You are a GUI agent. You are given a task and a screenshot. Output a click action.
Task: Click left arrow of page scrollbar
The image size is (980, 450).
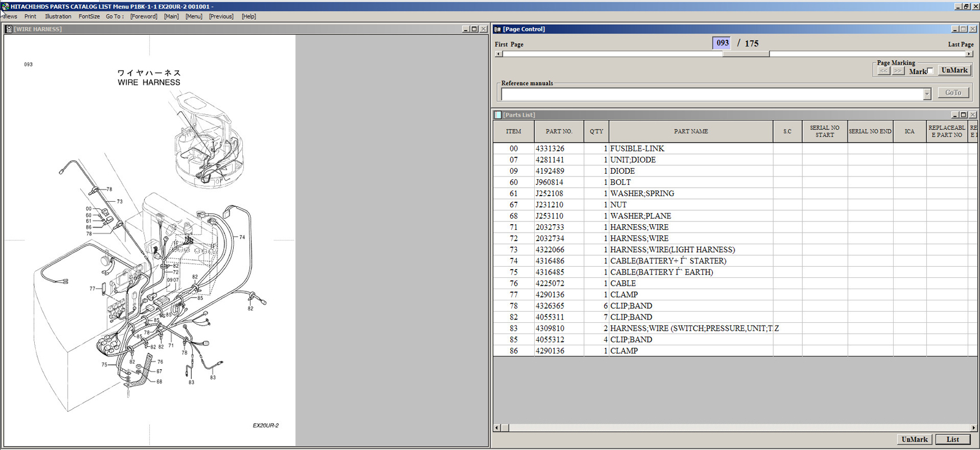(498, 54)
